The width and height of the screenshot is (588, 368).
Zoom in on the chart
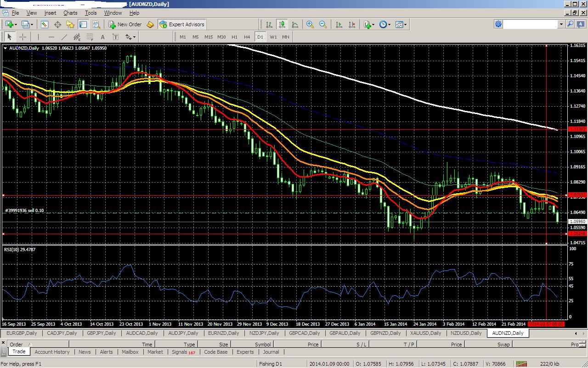[x=310, y=24]
